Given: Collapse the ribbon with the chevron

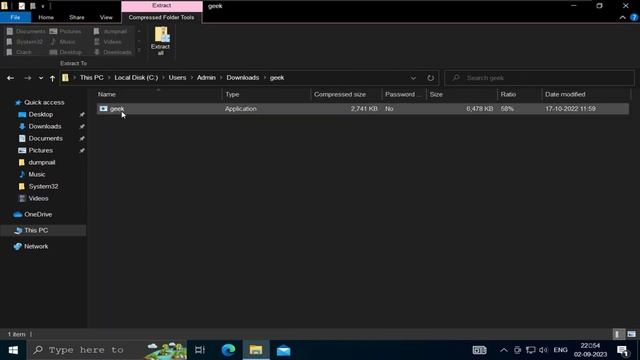Looking at the screenshot, I should click(x=622, y=18).
